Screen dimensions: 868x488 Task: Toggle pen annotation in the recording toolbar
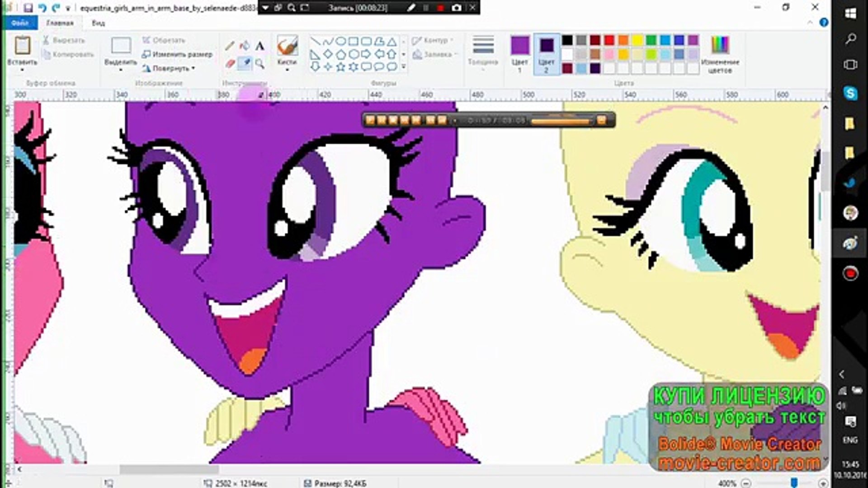pos(411,8)
